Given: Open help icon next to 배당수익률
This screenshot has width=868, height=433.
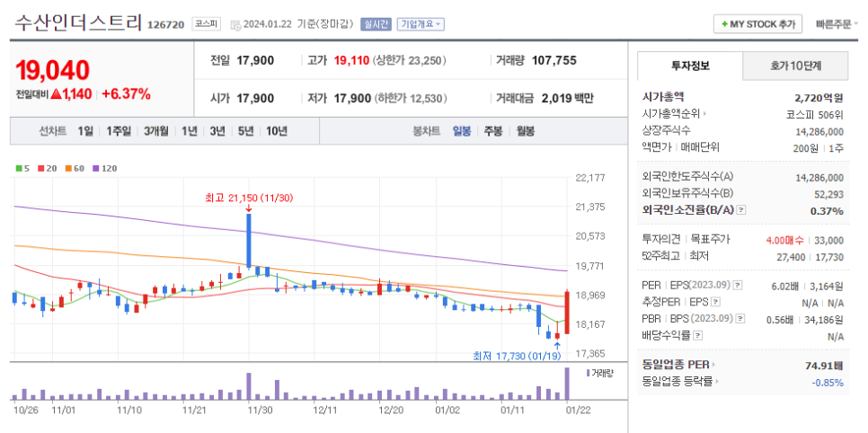Looking at the screenshot, I should click(698, 336).
